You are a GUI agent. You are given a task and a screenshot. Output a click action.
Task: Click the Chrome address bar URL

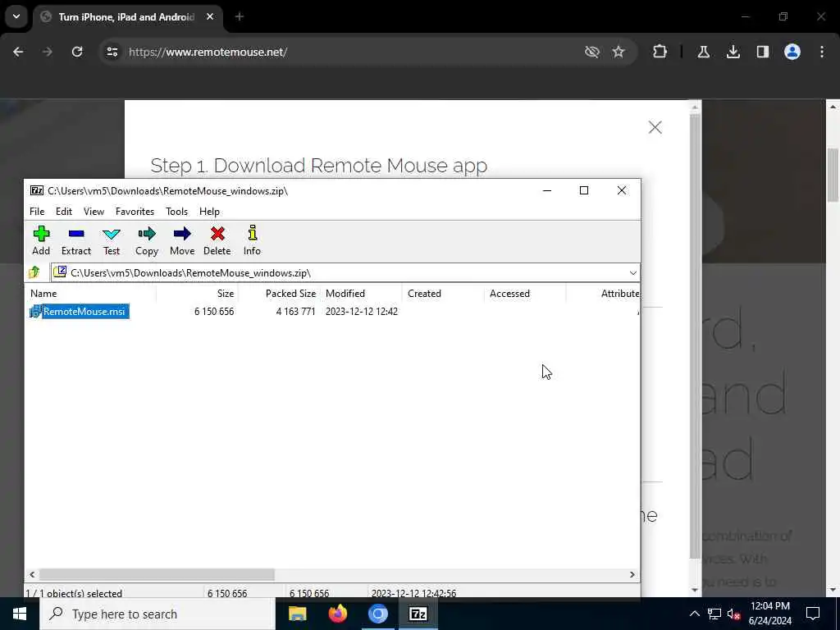coord(208,52)
